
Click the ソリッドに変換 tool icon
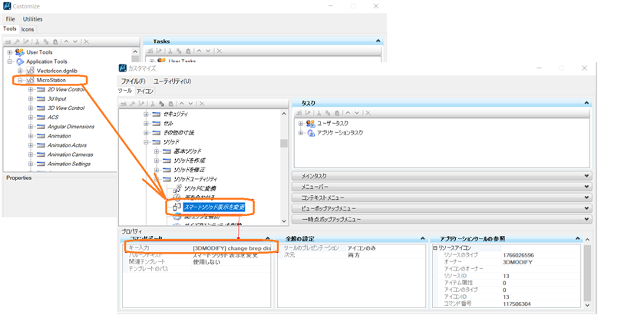[x=177, y=188]
